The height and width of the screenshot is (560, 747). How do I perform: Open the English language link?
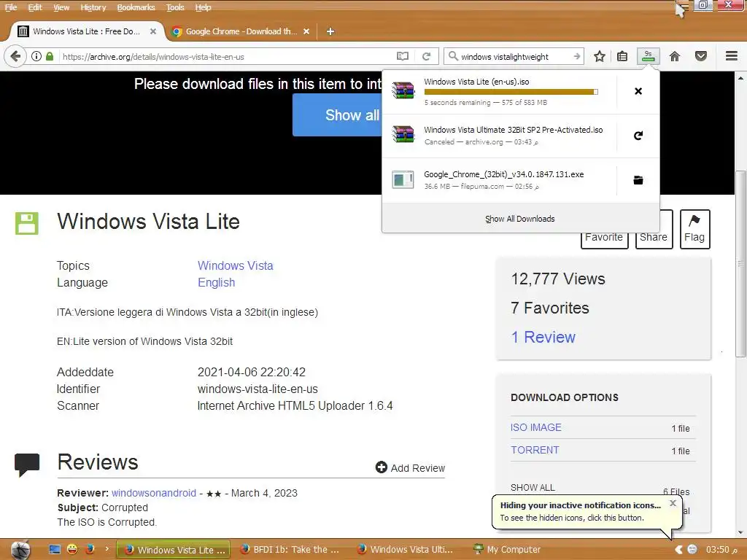pyautogui.click(x=216, y=282)
